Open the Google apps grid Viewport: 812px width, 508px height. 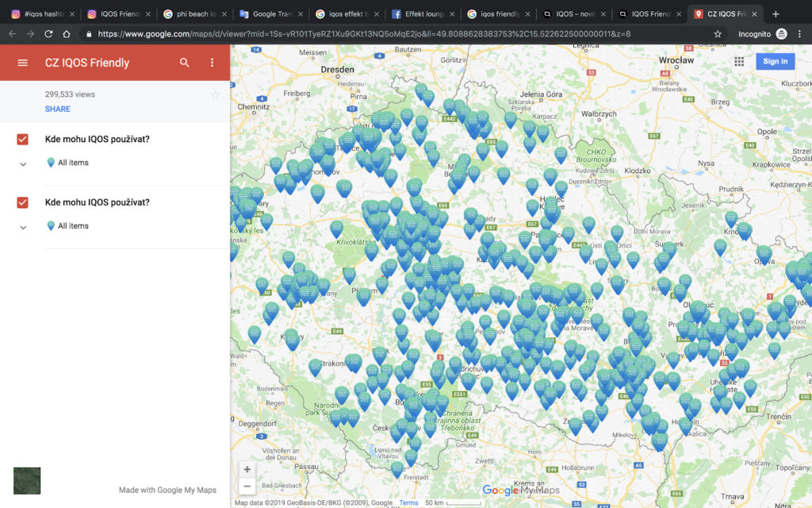point(739,62)
